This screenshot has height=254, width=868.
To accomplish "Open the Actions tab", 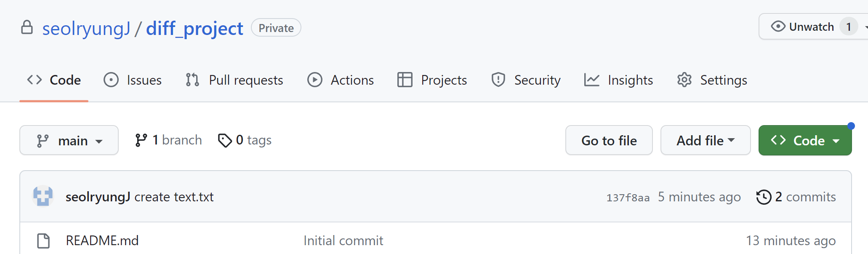I will pyautogui.click(x=340, y=80).
